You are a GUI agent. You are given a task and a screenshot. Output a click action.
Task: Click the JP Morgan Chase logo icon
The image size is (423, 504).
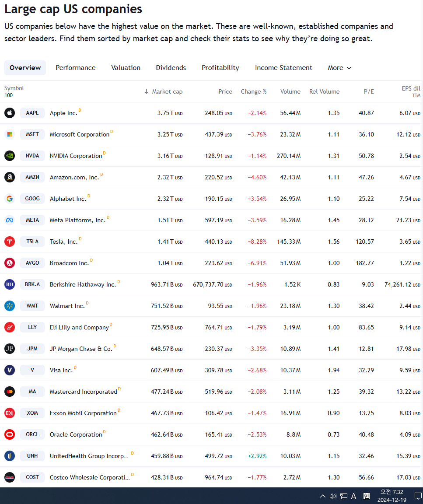tap(10, 348)
